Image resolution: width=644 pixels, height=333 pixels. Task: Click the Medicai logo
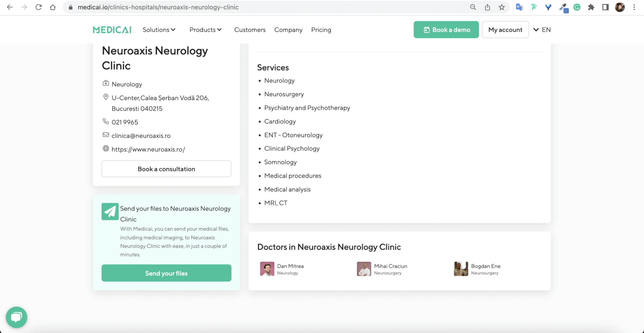112,30
